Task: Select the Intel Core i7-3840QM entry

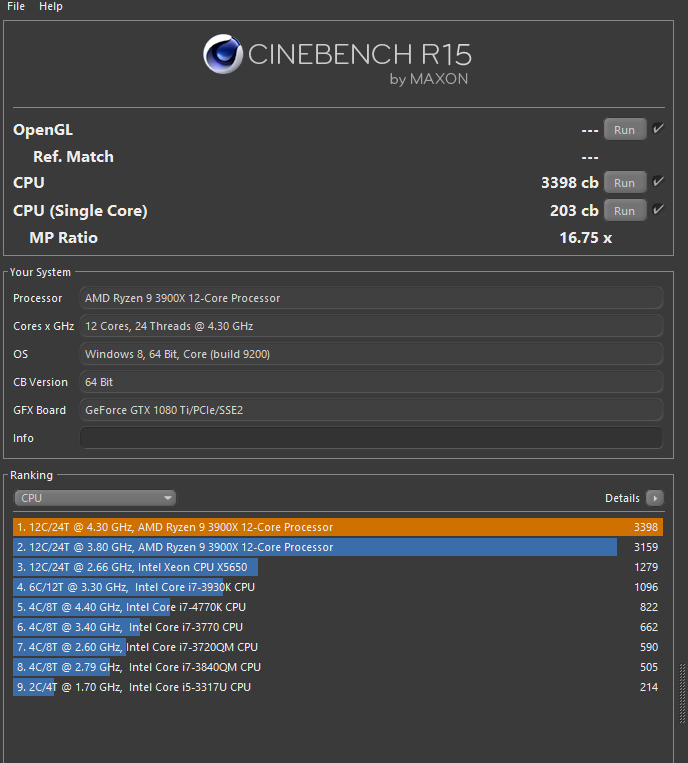Action: pos(338,667)
